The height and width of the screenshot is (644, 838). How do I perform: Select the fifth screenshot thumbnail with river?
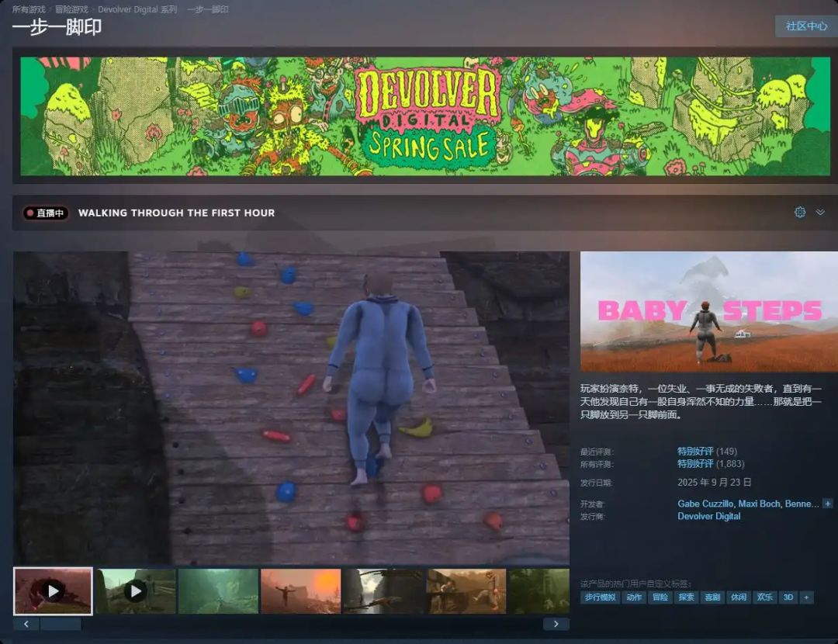pos(383,591)
